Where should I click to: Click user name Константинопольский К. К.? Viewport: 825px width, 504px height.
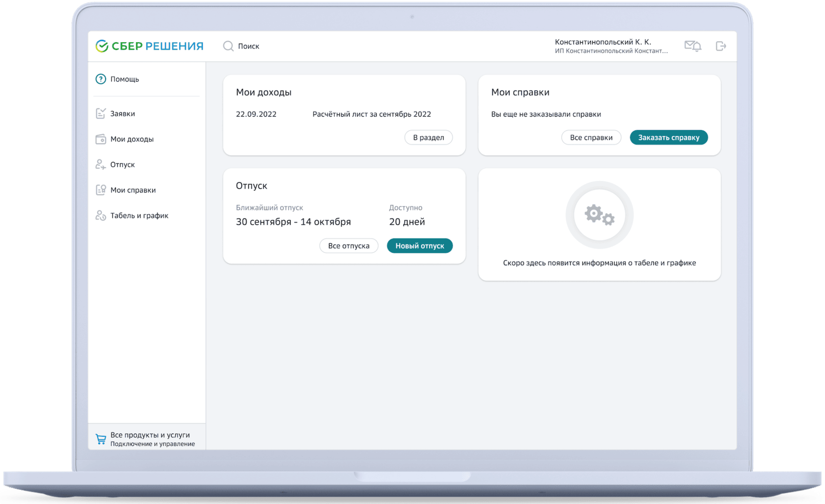click(603, 42)
